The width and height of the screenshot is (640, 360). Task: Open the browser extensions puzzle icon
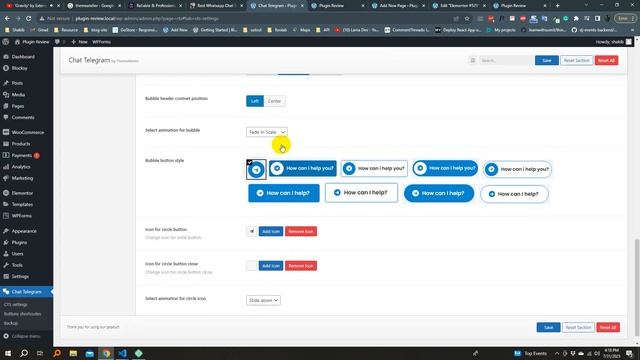(x=576, y=18)
